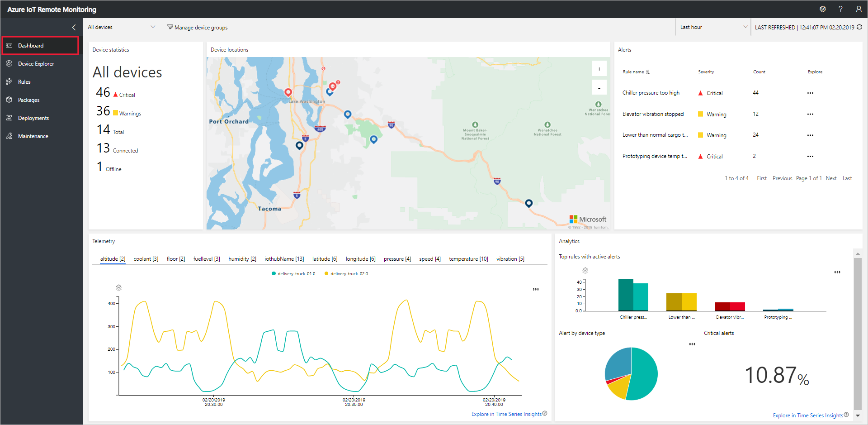The width and height of the screenshot is (868, 425).
Task: Sort alerts by Rule name icon
Action: point(648,72)
